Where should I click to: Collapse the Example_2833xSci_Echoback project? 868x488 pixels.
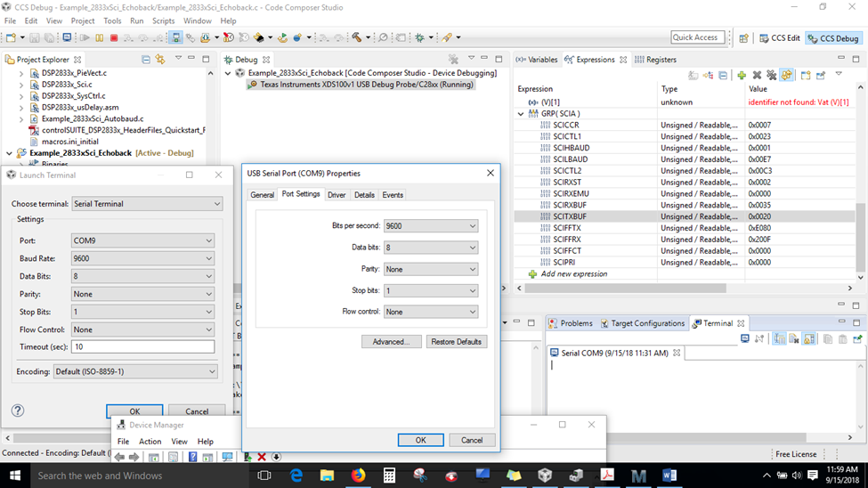[x=10, y=153]
